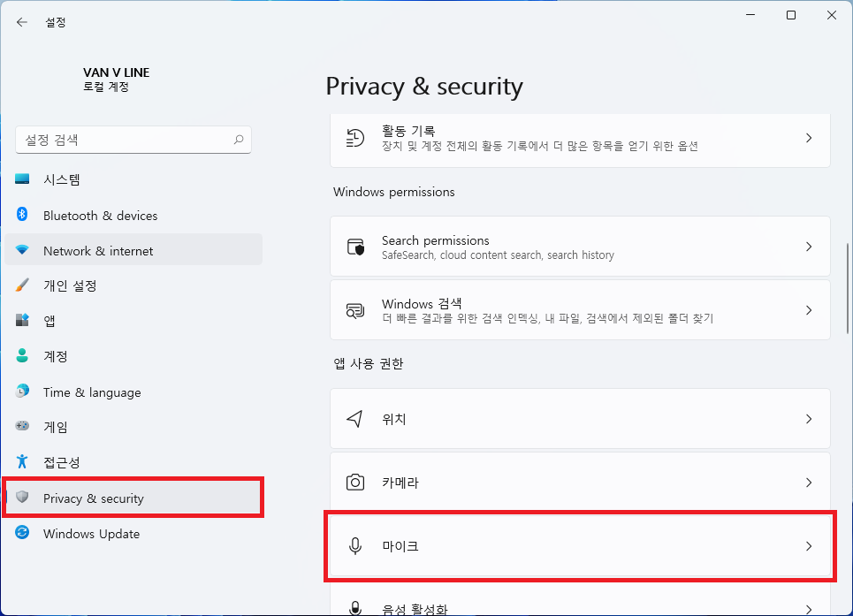Viewport: 853px width, 616px height.
Task: Select 개인 설정 category
Action: [133, 285]
